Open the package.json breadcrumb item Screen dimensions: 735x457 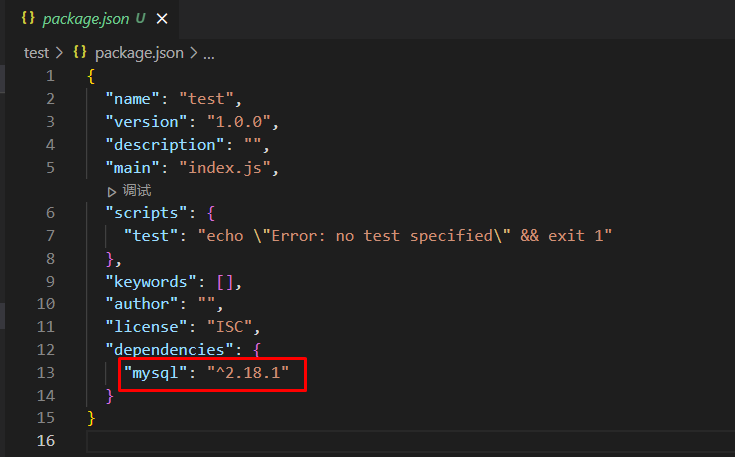139,53
